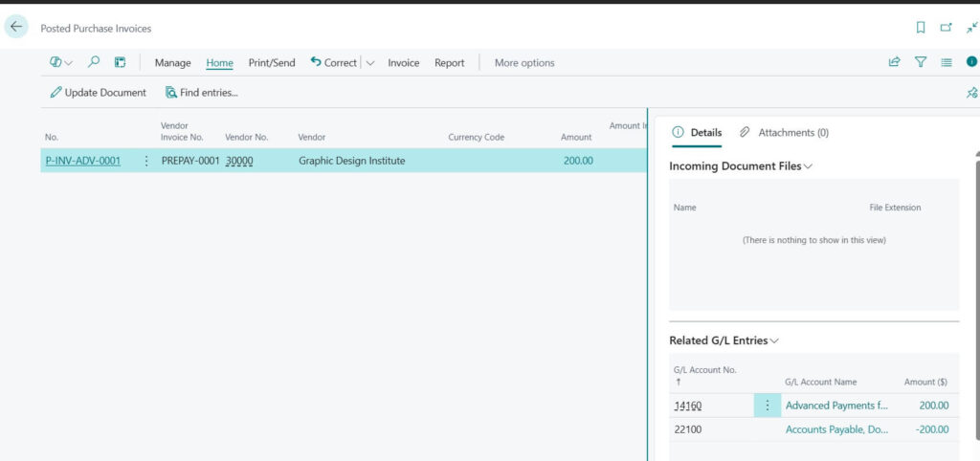980x461 pixels.
Task: Toggle the FactBox info pane icon
Action: tap(971, 62)
